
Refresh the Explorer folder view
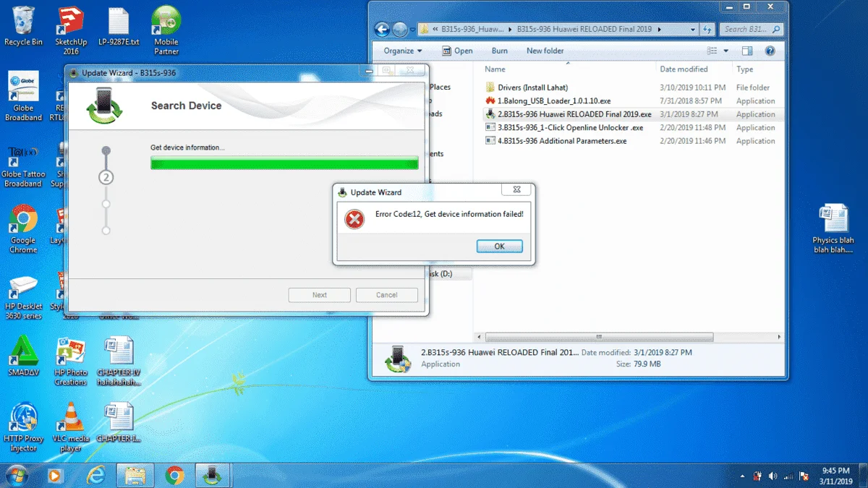(706, 30)
